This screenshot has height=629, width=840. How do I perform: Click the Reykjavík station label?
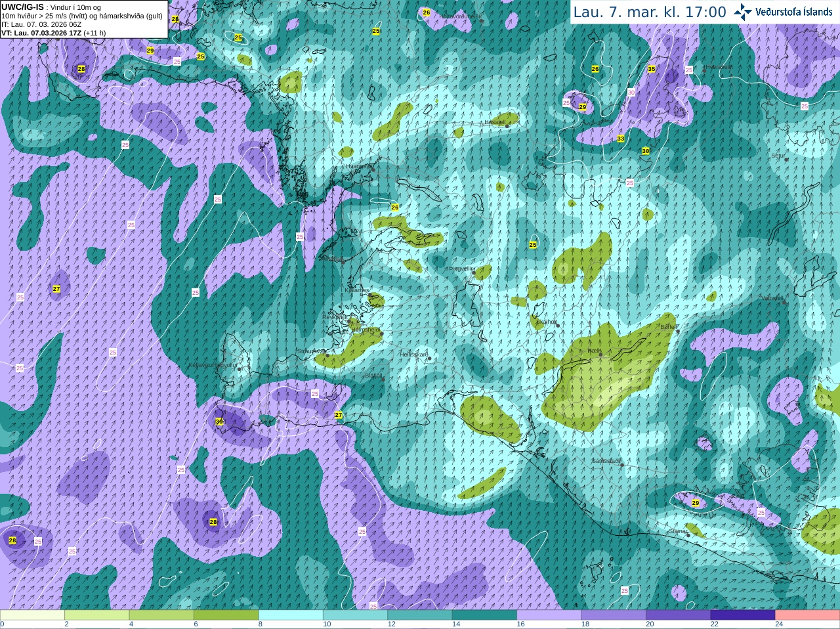(x=335, y=317)
